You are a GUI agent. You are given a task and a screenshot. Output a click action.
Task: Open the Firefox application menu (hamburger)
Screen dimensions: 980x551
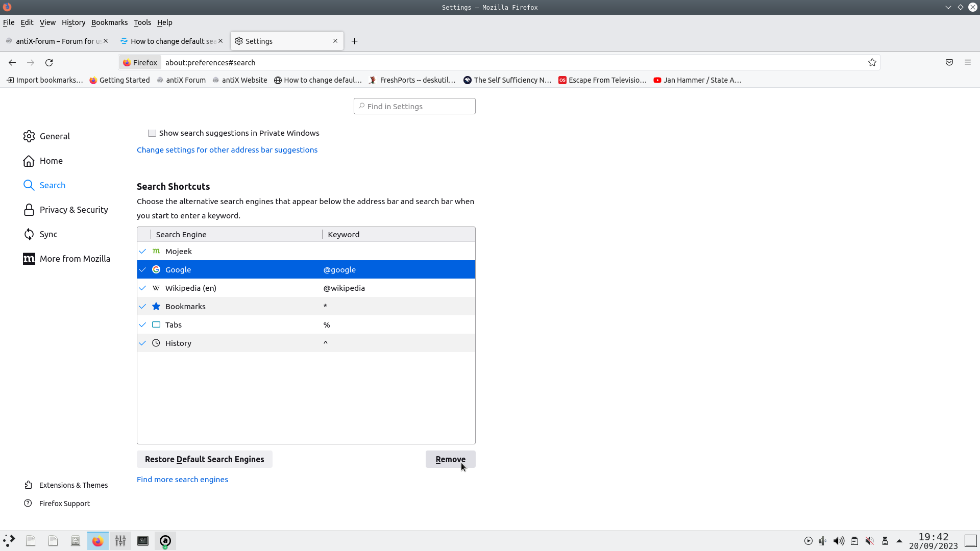968,62
